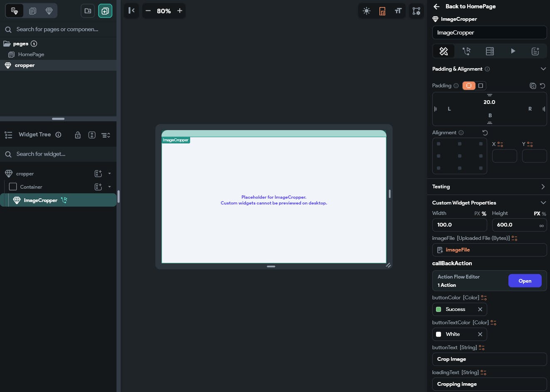Zoom out the canvas
This screenshot has height=392, width=550.
pos(148,11)
